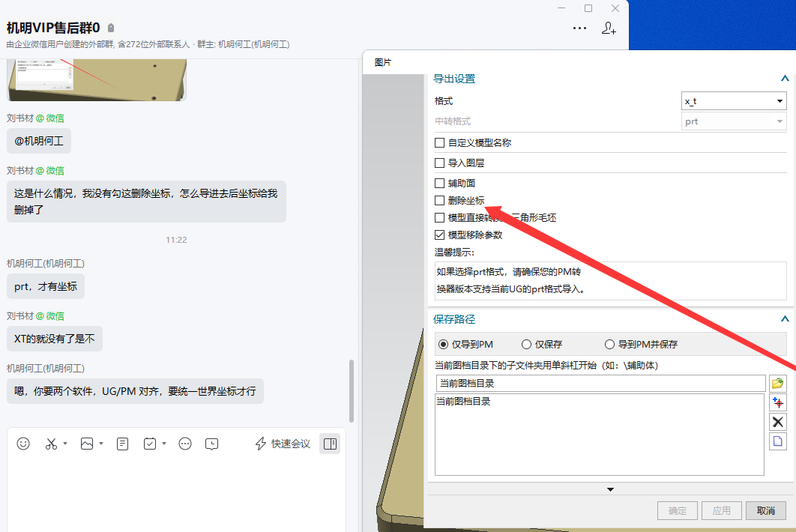Click the send image icon

click(x=87, y=444)
